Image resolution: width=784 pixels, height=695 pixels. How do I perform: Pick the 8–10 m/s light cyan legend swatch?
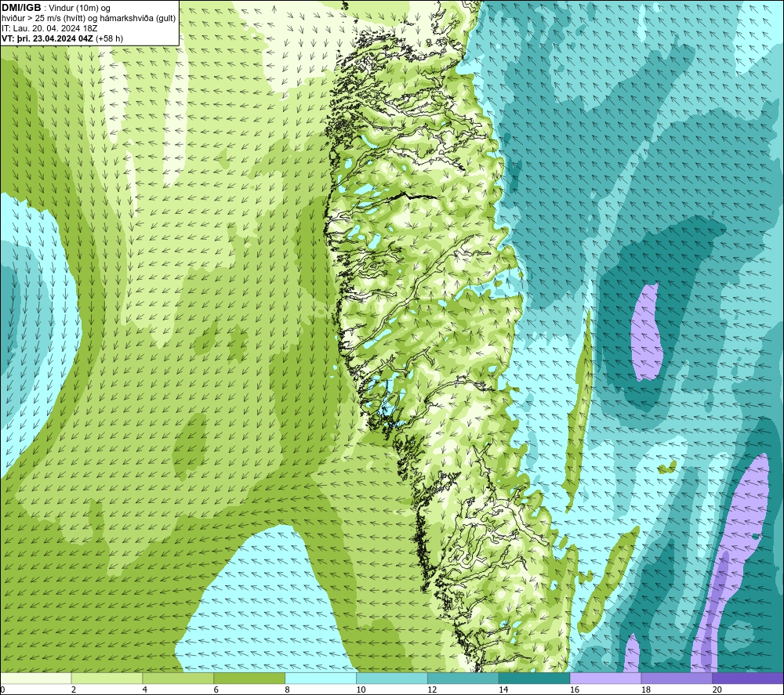click(x=321, y=679)
